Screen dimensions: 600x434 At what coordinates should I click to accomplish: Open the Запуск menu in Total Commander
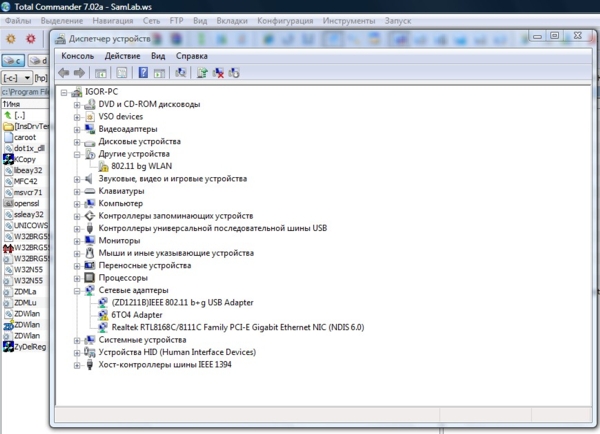click(398, 21)
